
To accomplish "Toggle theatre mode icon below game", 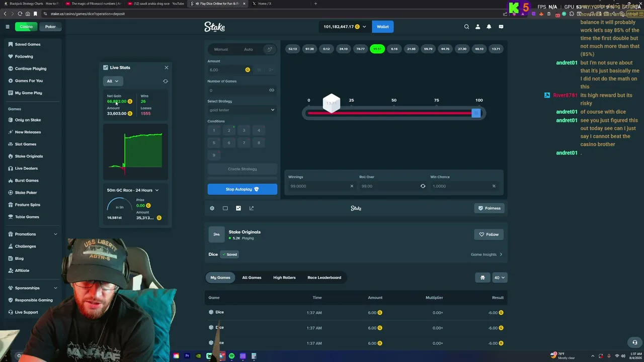I will pyautogui.click(x=225, y=208).
